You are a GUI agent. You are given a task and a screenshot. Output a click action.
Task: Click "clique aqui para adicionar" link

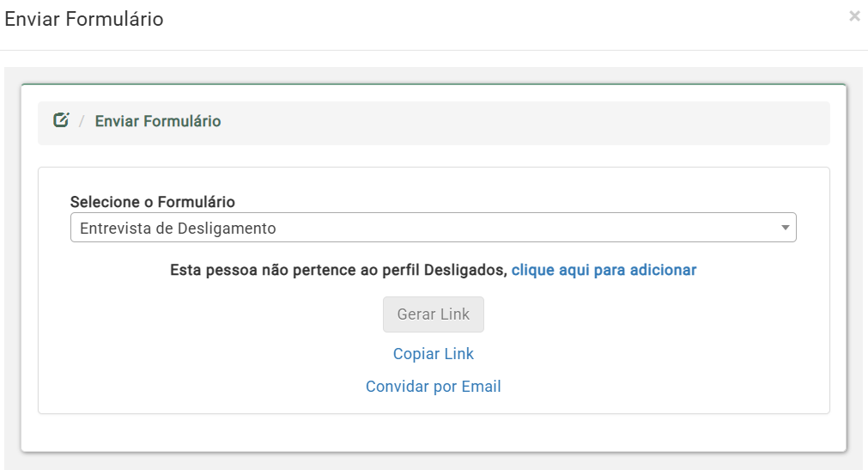pyautogui.click(x=604, y=270)
